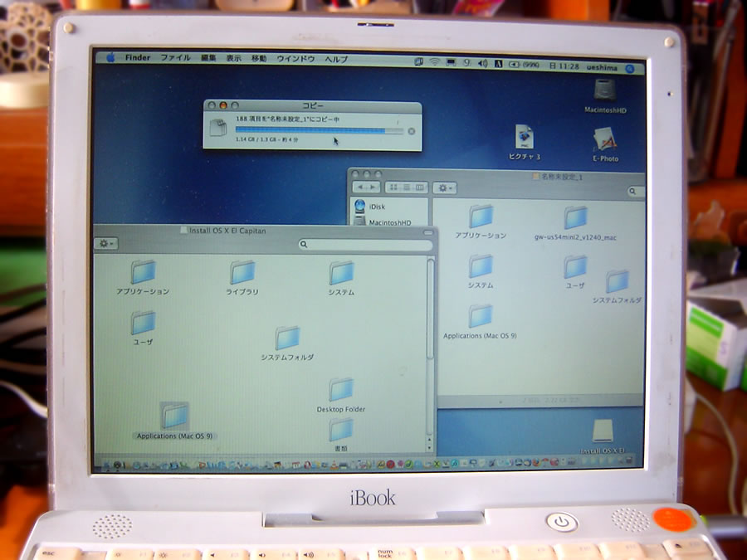Switch 名称未設定_1 window to icon view

(393, 187)
